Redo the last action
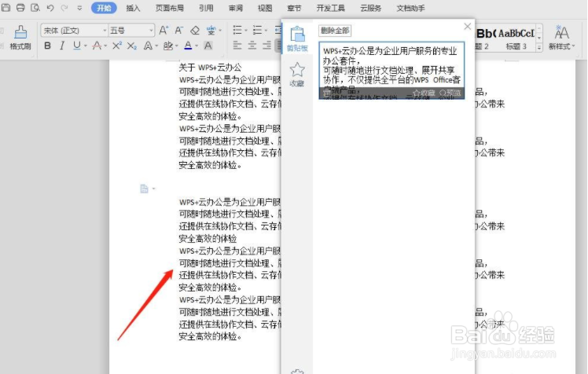The width and height of the screenshot is (588, 374). (64, 8)
